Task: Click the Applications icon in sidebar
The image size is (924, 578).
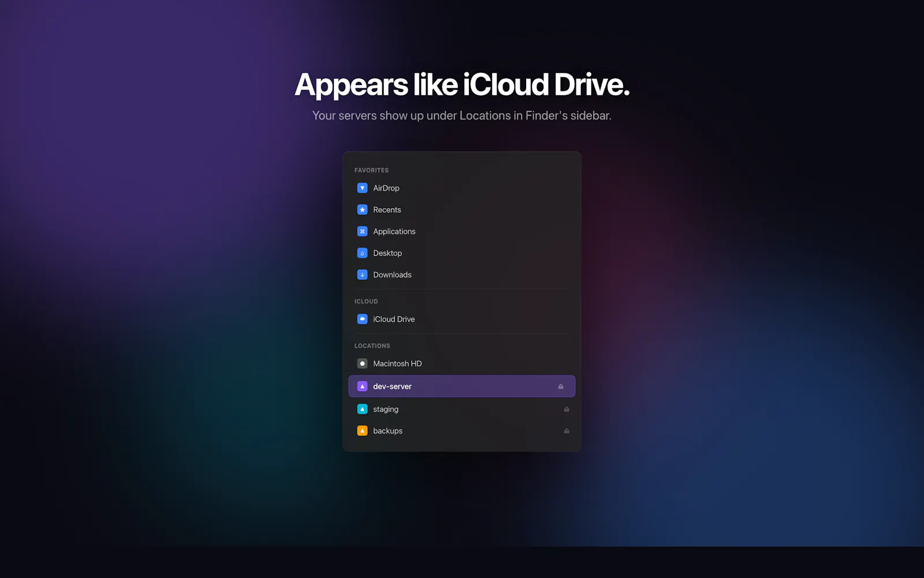Action: (x=362, y=231)
